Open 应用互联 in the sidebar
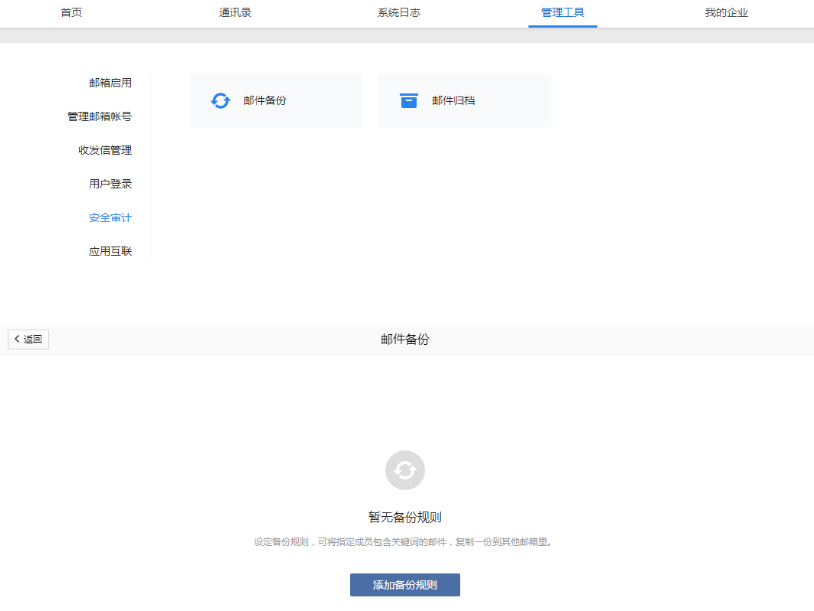The width and height of the screenshot is (814, 611). [x=108, y=250]
